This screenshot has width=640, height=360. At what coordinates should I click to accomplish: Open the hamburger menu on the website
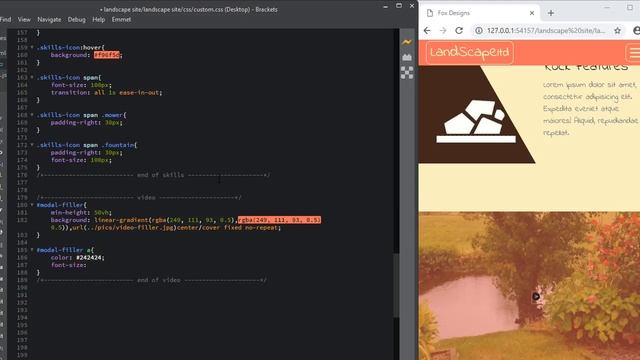(x=633, y=53)
